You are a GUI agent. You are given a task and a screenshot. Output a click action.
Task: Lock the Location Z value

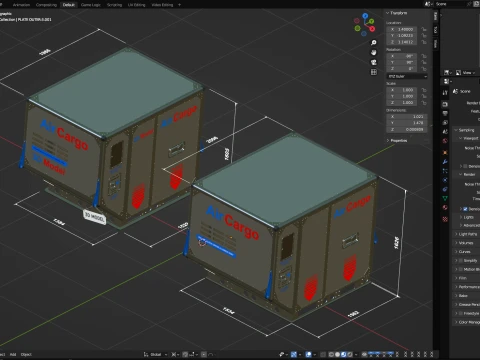click(x=424, y=42)
